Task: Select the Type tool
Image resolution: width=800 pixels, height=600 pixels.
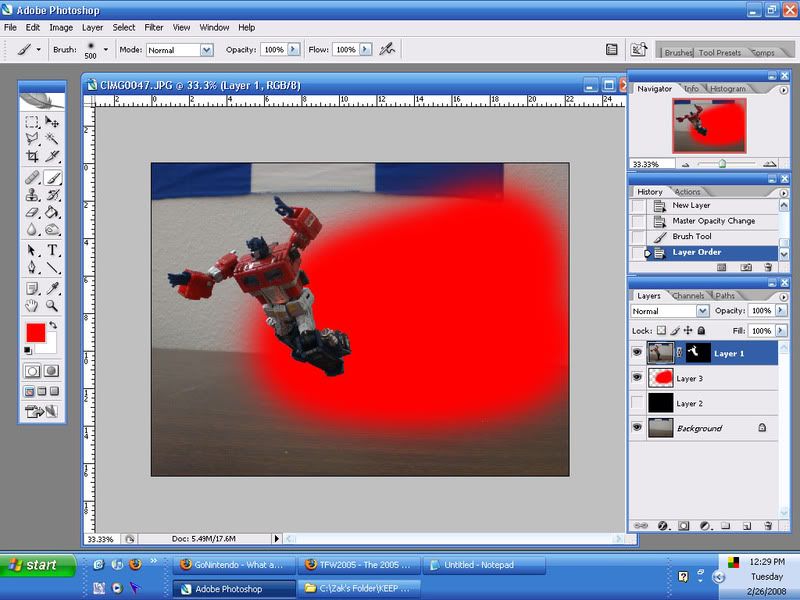Action: pyautogui.click(x=52, y=250)
